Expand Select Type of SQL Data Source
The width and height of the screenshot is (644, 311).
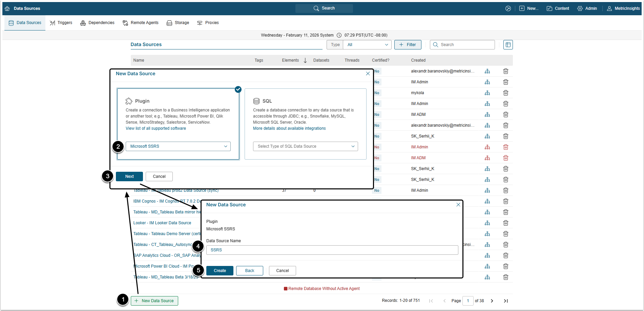[x=305, y=146]
